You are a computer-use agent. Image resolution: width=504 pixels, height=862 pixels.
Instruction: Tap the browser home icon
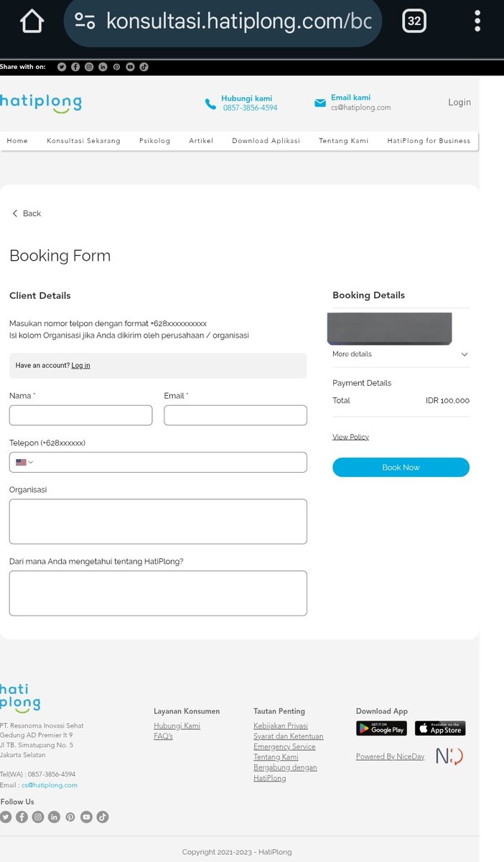pos(32,21)
